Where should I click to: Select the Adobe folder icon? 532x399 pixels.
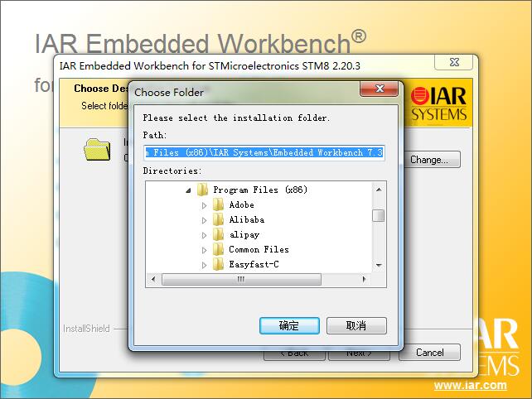(218, 204)
